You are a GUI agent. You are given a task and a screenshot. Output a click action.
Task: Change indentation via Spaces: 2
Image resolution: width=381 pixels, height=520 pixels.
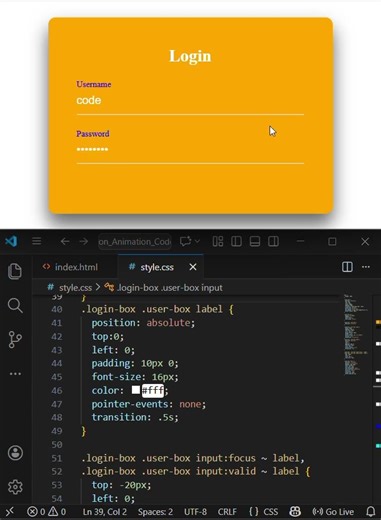[x=155, y=512]
